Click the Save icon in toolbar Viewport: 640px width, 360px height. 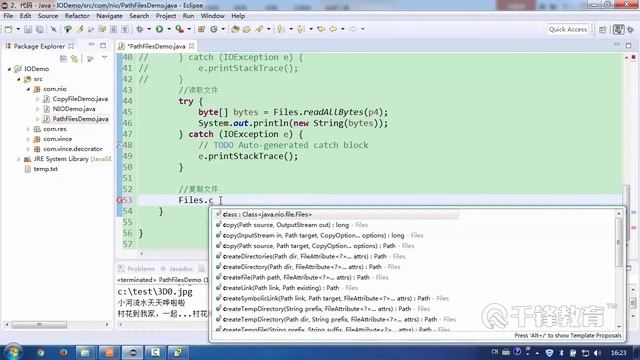[x=28, y=29]
